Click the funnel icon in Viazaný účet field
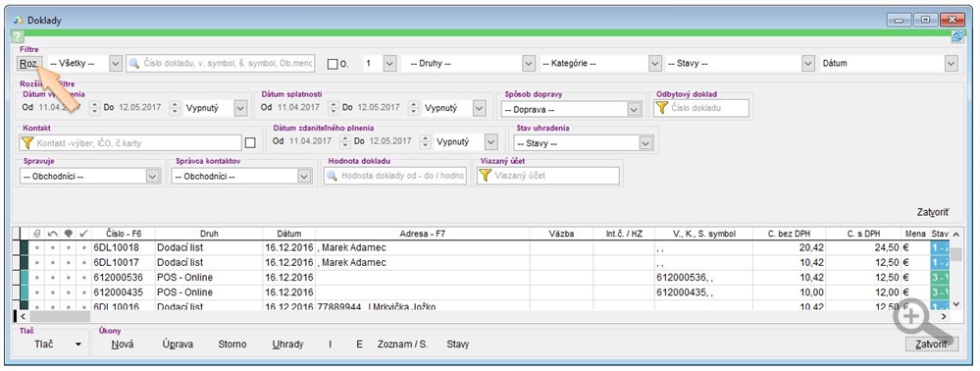Viewport: 980px width, 371px height. pyautogui.click(x=485, y=176)
